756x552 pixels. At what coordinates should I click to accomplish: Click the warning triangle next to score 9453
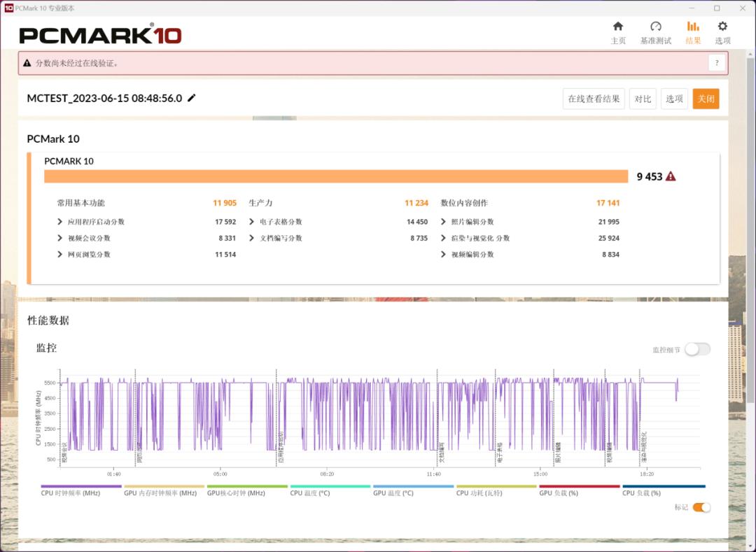671,176
